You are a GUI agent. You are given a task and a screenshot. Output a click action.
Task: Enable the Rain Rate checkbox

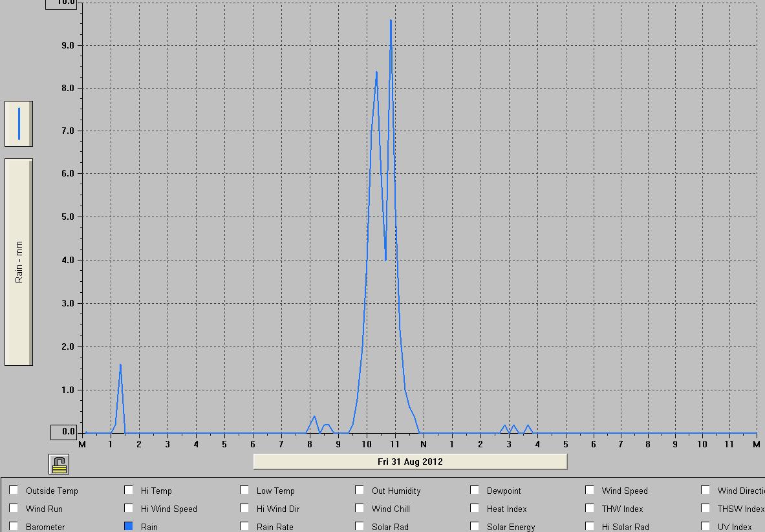pos(244,526)
